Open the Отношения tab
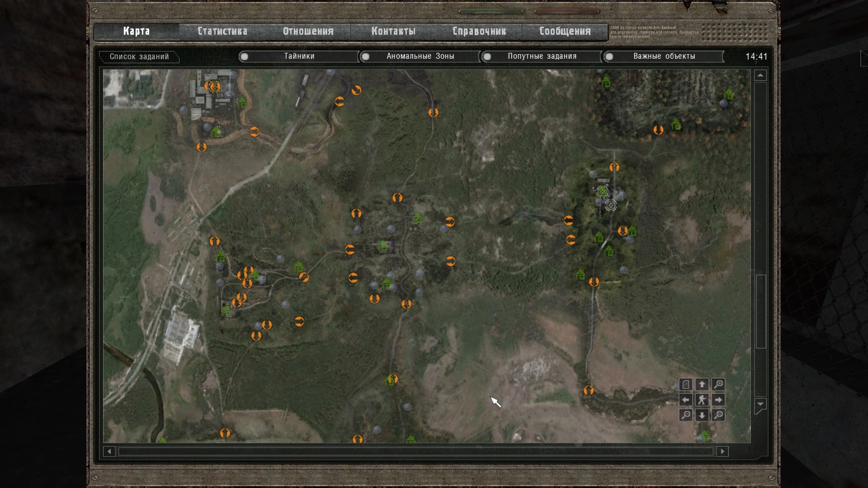 pos(308,31)
